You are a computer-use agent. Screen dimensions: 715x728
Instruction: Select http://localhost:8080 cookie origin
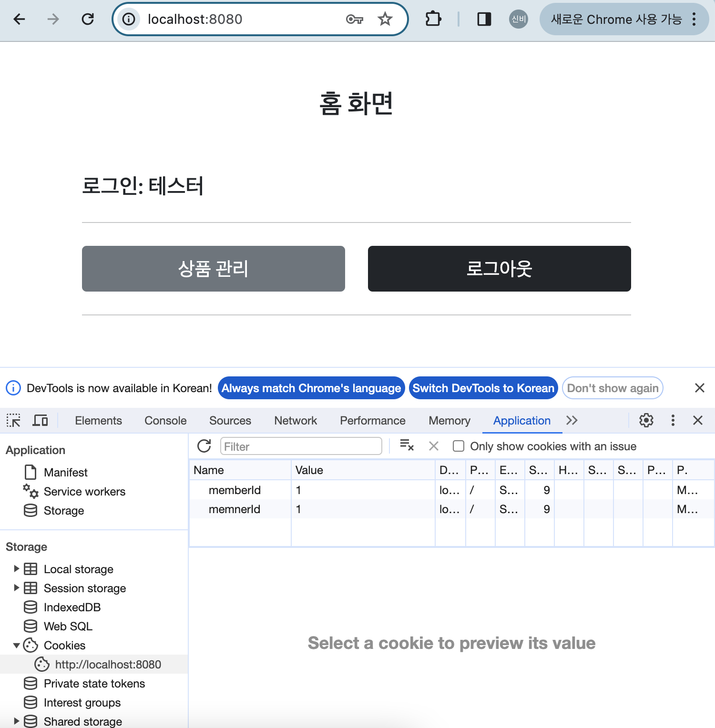point(108,665)
